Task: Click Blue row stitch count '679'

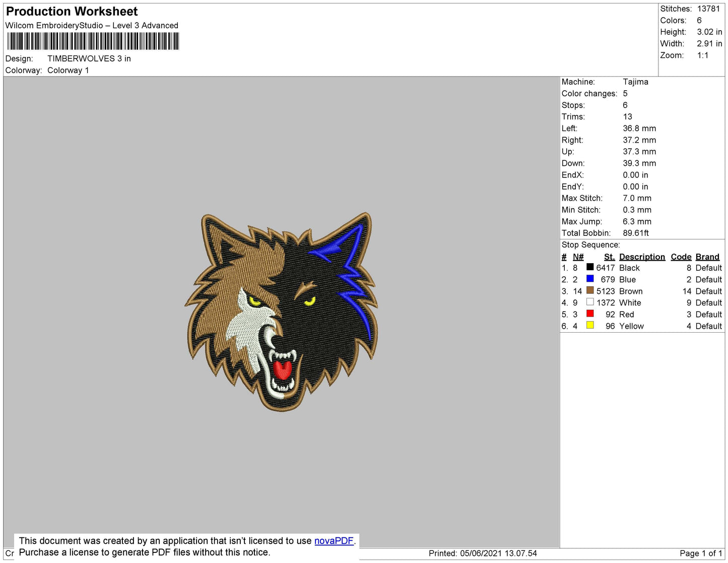Action: click(x=608, y=280)
